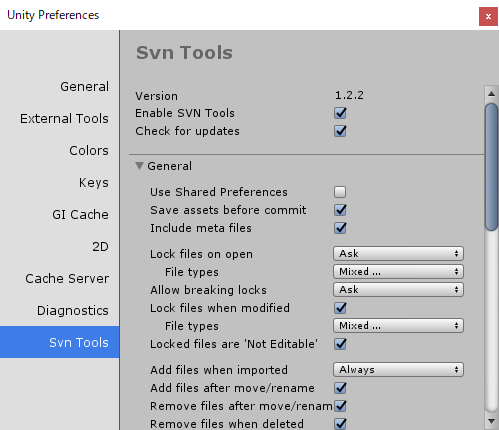Screen dimensions: 499x430
Task: Open the Lock files on open dropdown
Action: tap(398, 254)
